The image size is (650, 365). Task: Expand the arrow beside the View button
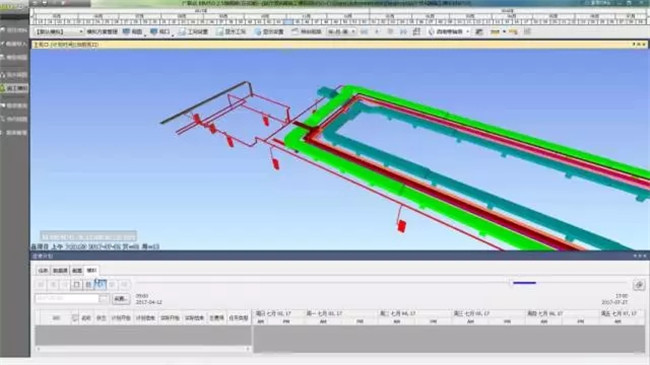tap(145, 35)
